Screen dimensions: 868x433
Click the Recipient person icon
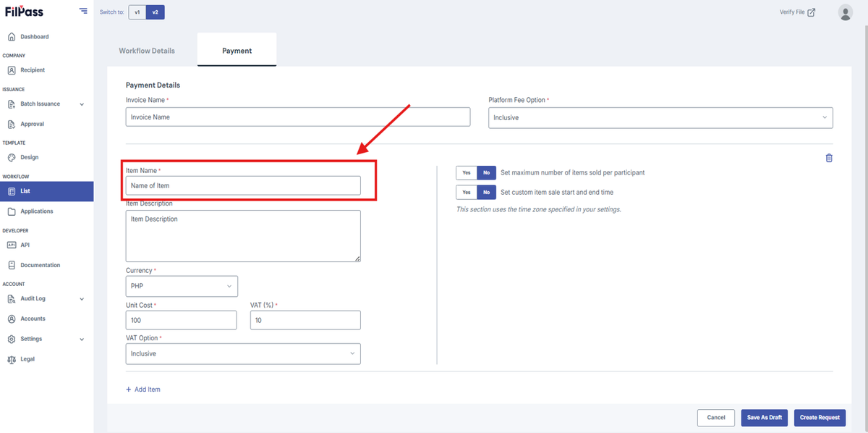(x=12, y=70)
